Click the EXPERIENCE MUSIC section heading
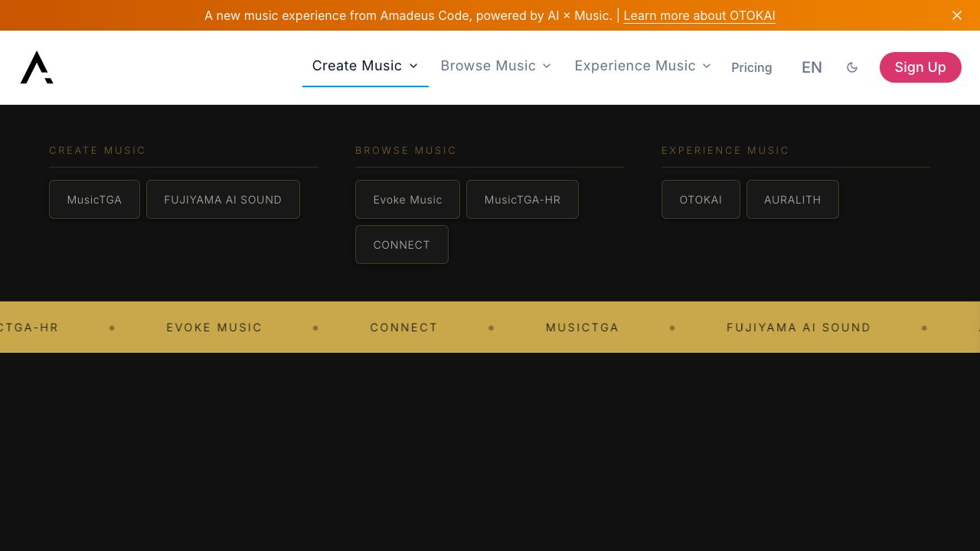 tap(725, 150)
